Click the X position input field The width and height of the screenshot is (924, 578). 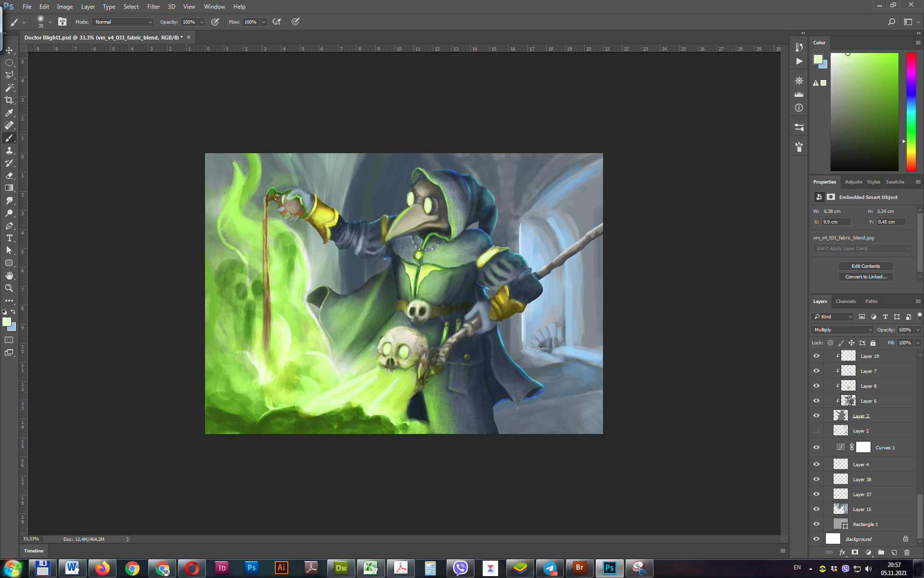click(836, 222)
